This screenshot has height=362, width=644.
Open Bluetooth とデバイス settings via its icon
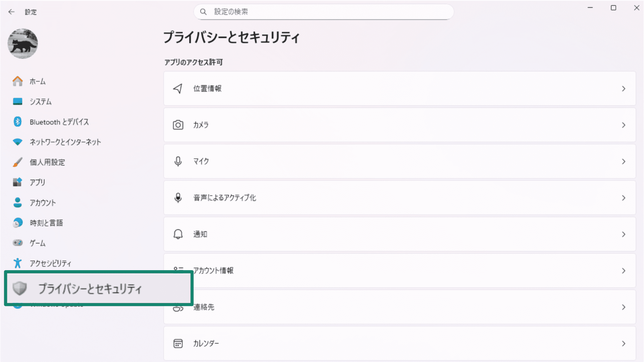[x=17, y=122]
